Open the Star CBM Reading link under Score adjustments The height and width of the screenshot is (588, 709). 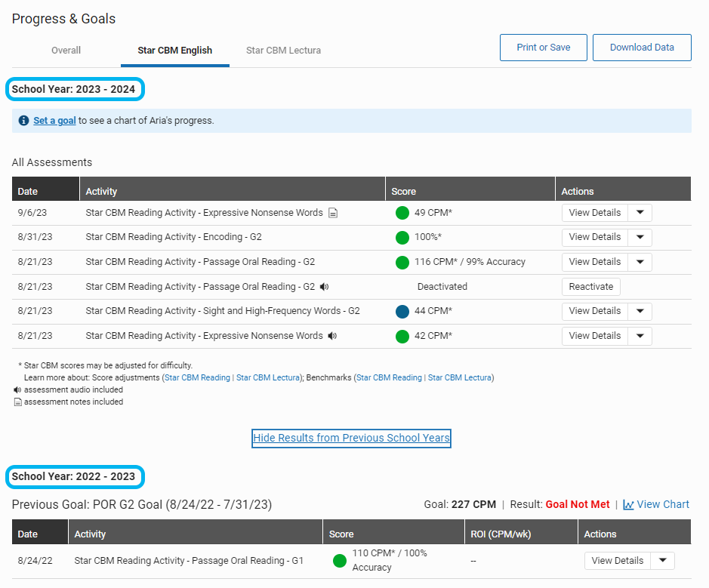click(197, 377)
